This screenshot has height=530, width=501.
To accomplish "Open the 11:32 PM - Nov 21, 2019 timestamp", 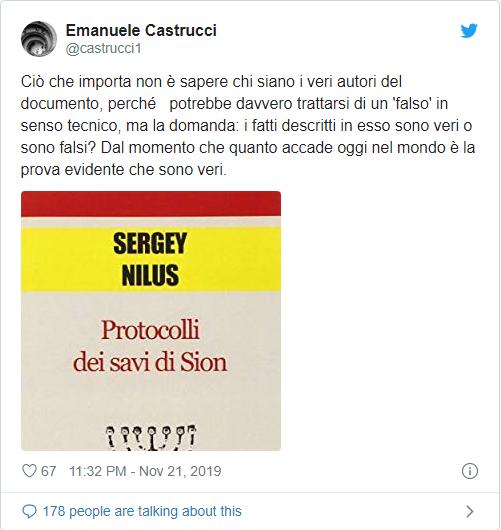I will point(145,471).
